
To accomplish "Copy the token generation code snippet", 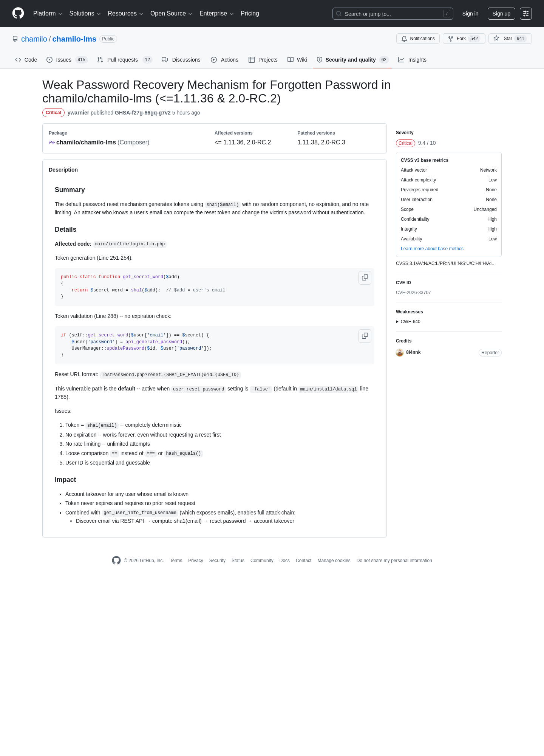I will (x=365, y=278).
